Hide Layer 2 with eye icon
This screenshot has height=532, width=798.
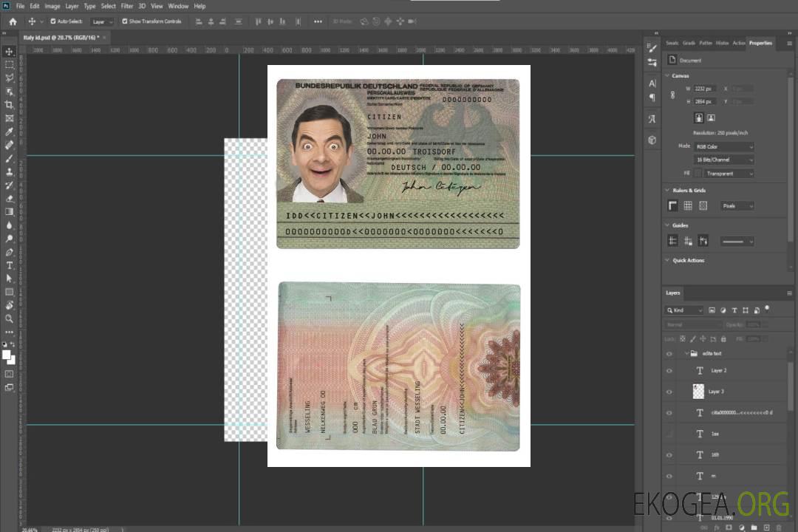pos(669,371)
